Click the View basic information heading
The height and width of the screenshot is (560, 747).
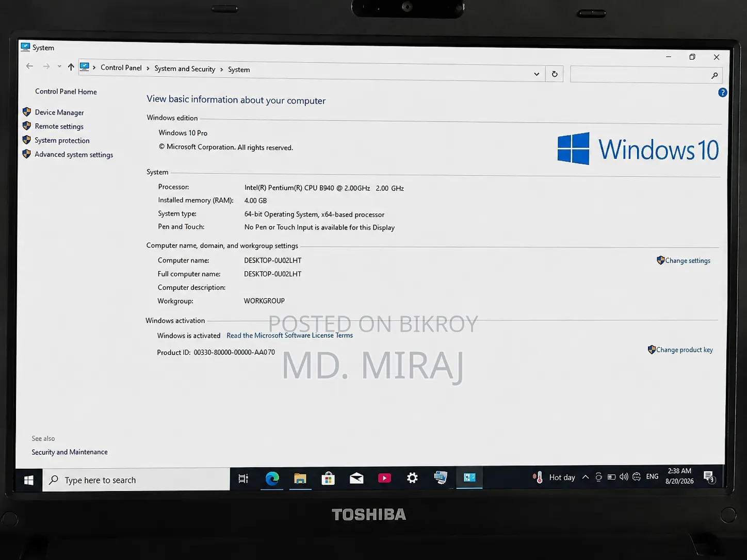(236, 100)
